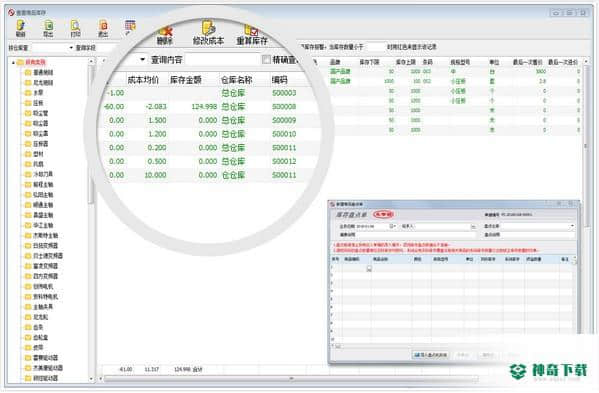Click the scroll-up arrow of the category tree
Image resolution: width=599 pixels, height=393 pixels.
click(91, 61)
